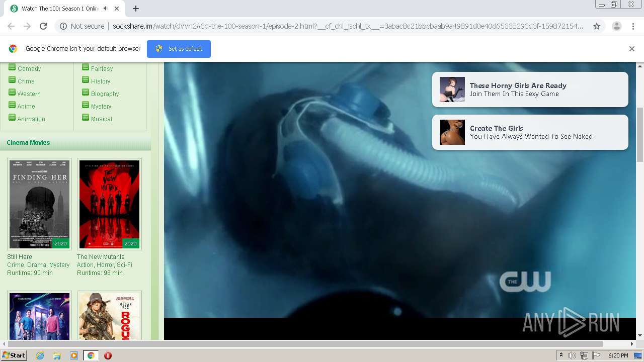Open the Mystery genre
This screenshot has height=362, width=644.
(101, 107)
